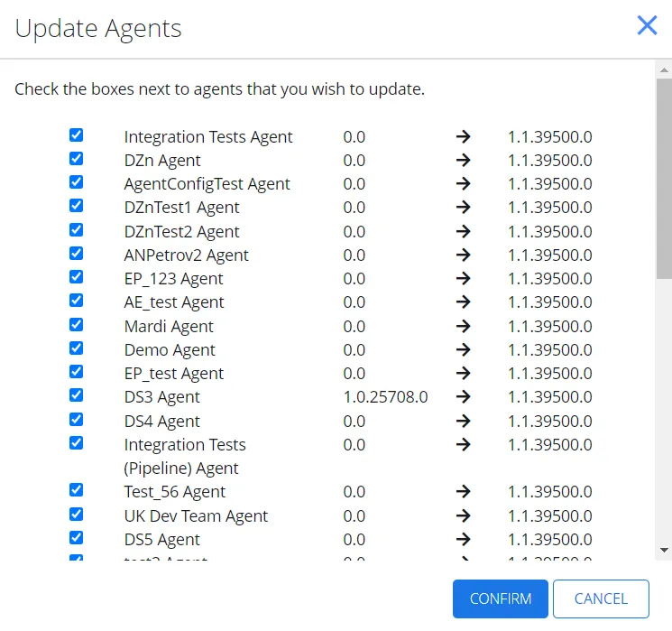
Task: Click the arrow icon in DZn Agent row
Action: pos(464,160)
